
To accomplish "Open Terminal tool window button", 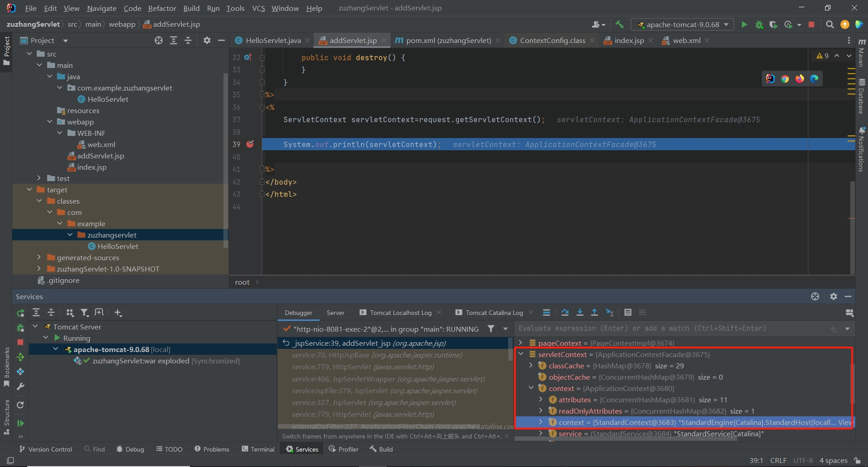I will (258, 449).
